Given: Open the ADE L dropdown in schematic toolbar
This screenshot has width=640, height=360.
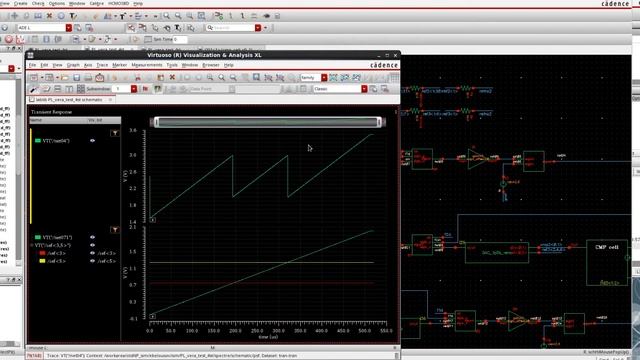Looking at the screenshot, I should point(69,28).
